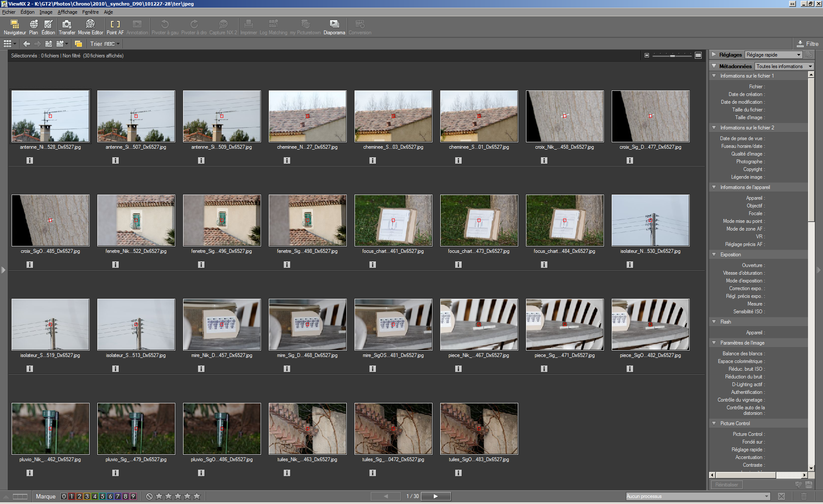Screen dimensions: 823x504
Task: Open the Édition workspace
Action: 48,27
